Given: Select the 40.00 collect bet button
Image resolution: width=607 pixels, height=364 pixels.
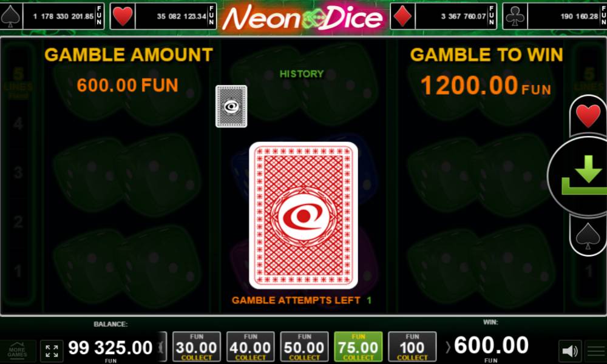Looking at the screenshot, I should tap(251, 346).
